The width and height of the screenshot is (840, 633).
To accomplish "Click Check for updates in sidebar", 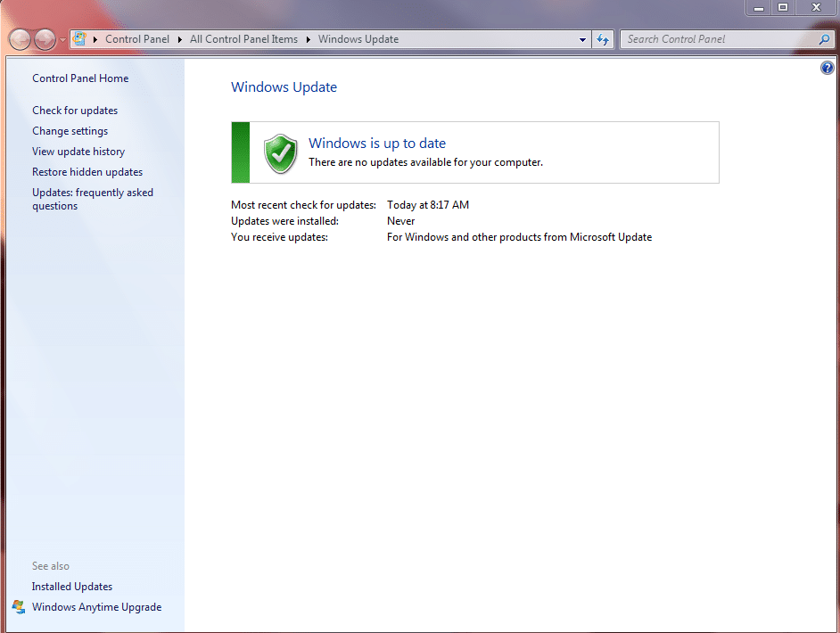I will 75,111.
